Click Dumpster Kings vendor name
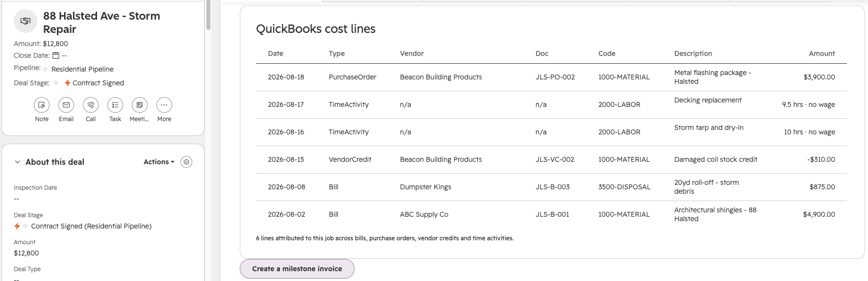Image resolution: width=868 pixels, height=281 pixels. (426, 187)
